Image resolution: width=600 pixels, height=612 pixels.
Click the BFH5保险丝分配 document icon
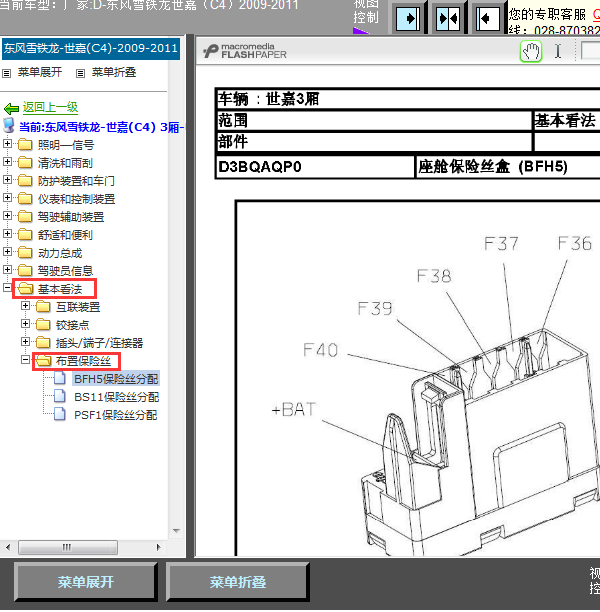click(x=60, y=378)
